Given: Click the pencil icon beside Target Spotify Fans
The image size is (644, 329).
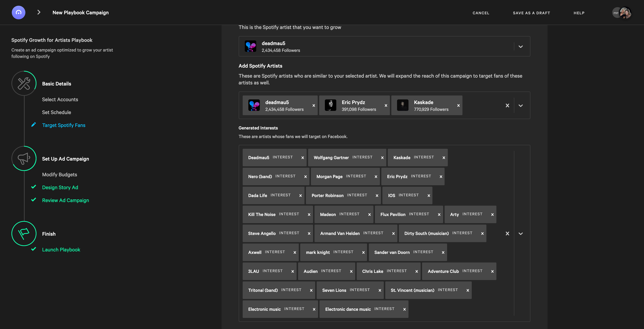Looking at the screenshot, I should (33, 125).
